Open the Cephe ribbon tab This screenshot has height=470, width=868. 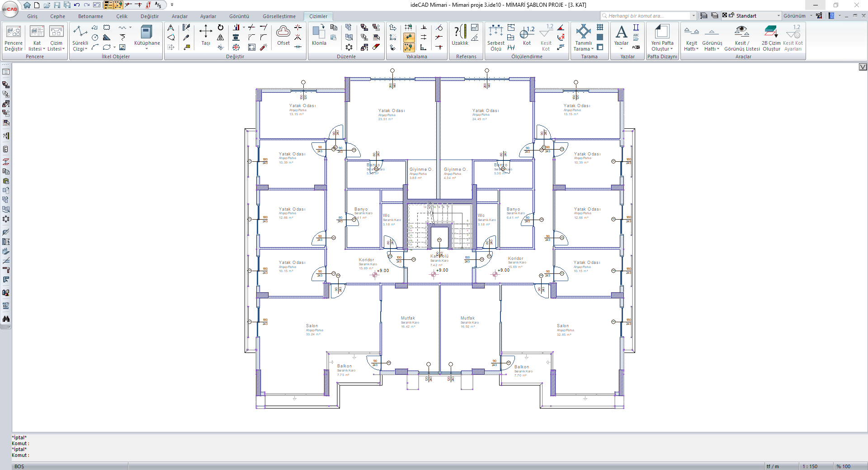pos(57,16)
